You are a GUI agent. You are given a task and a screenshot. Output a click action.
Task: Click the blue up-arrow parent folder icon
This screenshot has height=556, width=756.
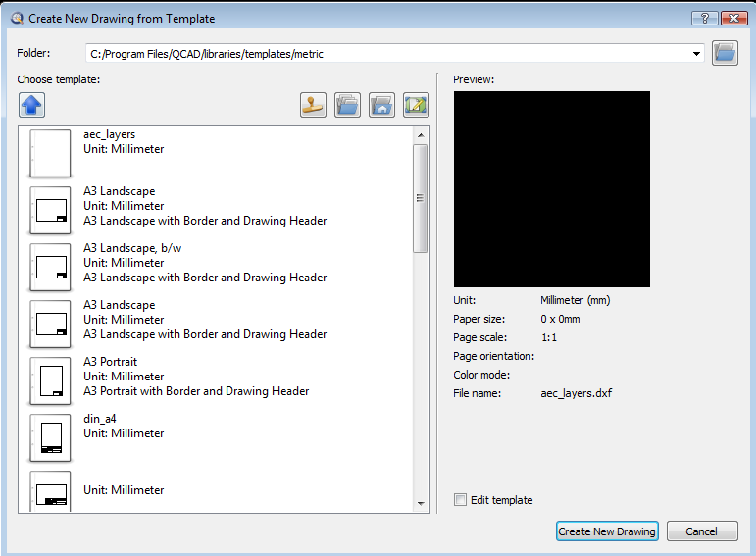point(31,105)
